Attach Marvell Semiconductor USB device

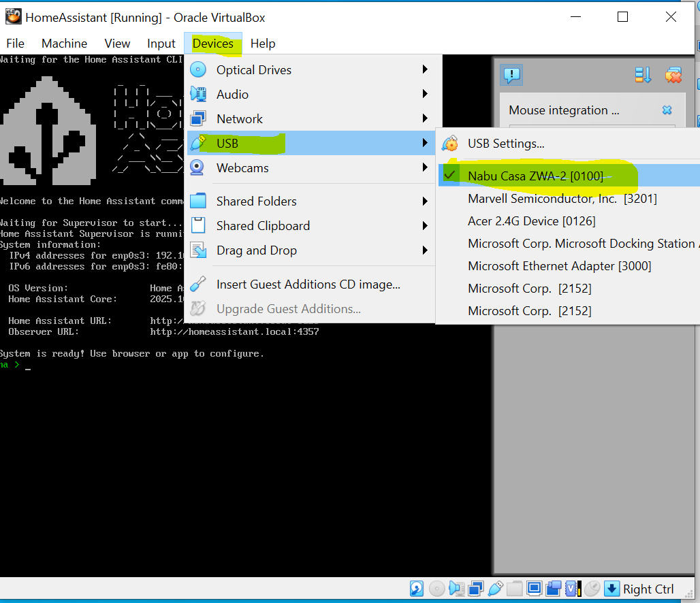tap(562, 199)
